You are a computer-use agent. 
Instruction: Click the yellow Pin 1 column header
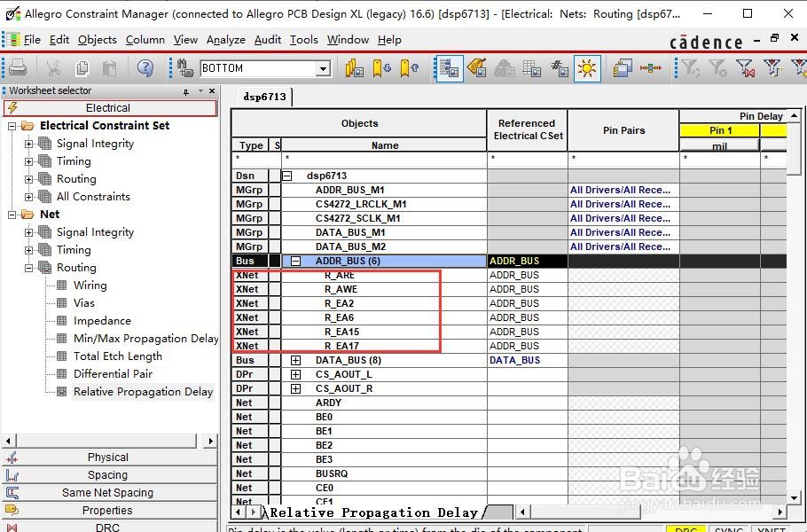point(719,130)
